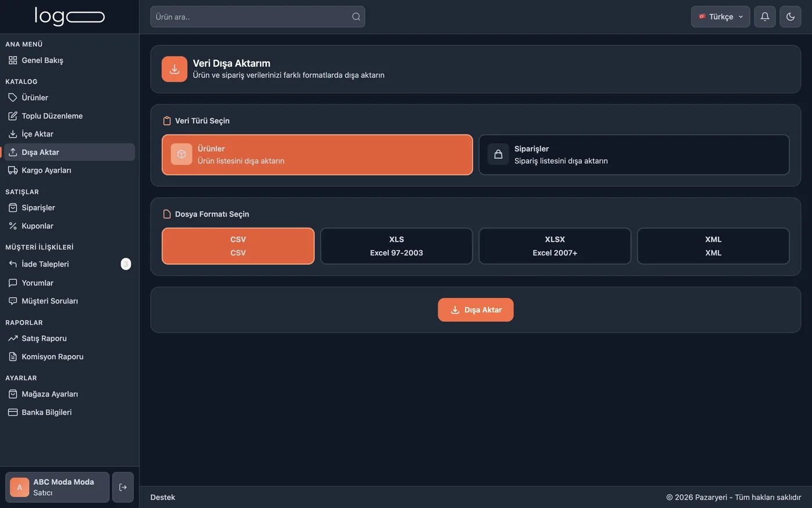The height and width of the screenshot is (508, 812).
Task: Toggle dark mode with moon icon
Action: click(790, 17)
